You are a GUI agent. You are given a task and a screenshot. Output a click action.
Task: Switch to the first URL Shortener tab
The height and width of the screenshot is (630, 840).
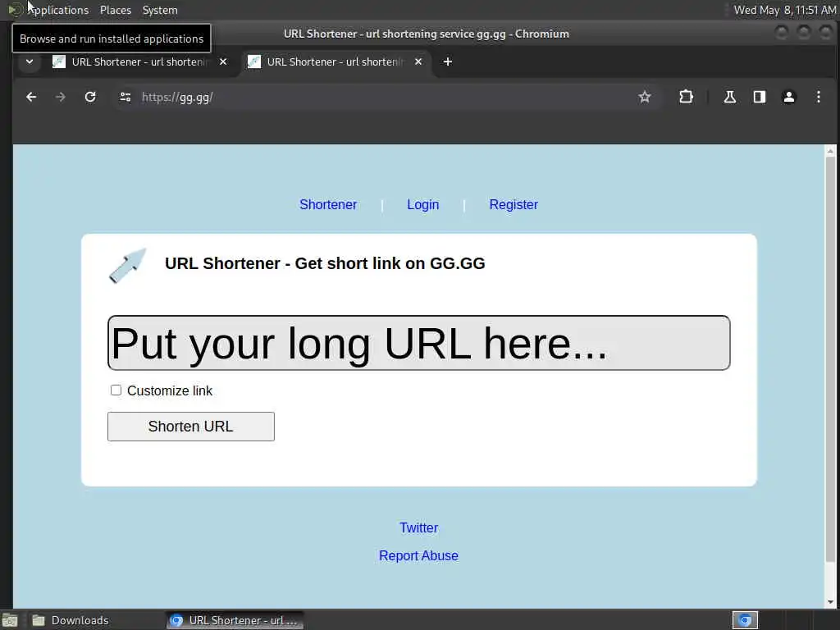pyautogui.click(x=139, y=62)
